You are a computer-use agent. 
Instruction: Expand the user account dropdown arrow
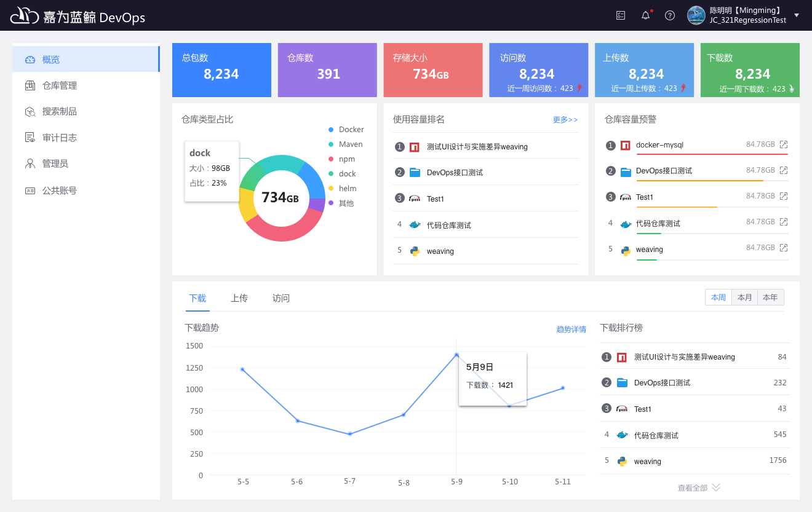click(x=797, y=15)
